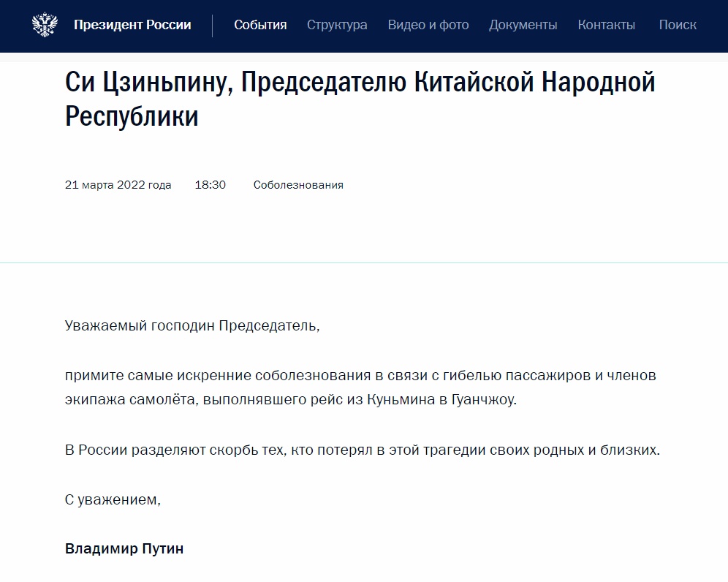728x582 pixels.
Task: Click the headline addressed to Си Цзиньпину
Action: [x=360, y=99]
